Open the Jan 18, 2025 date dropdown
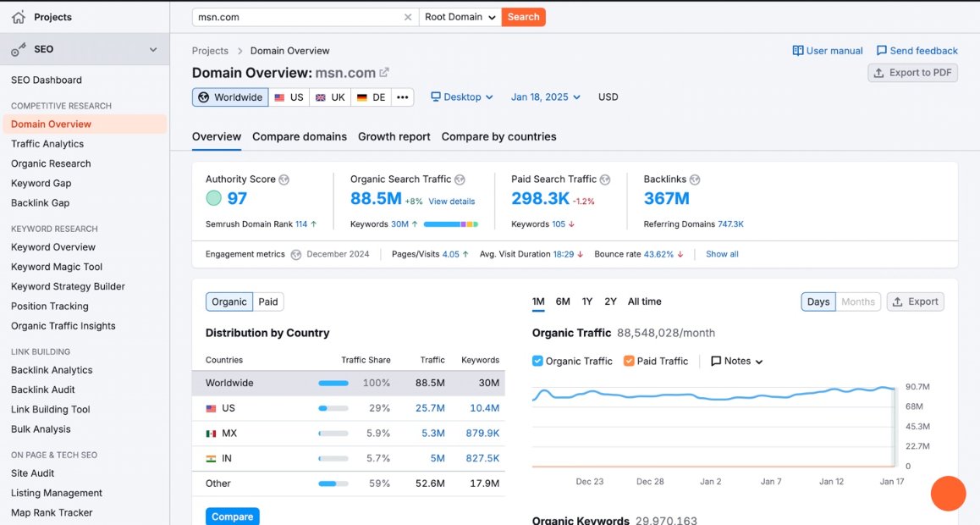Viewport: 980px width, 525px height. tap(546, 97)
